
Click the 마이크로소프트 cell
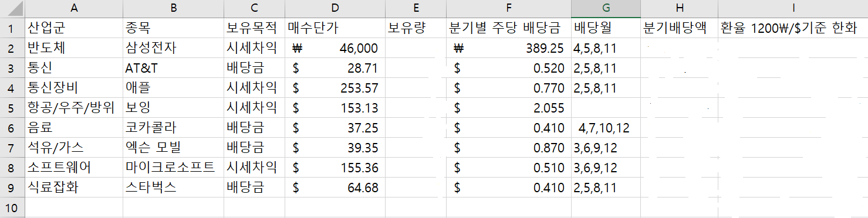(x=174, y=168)
